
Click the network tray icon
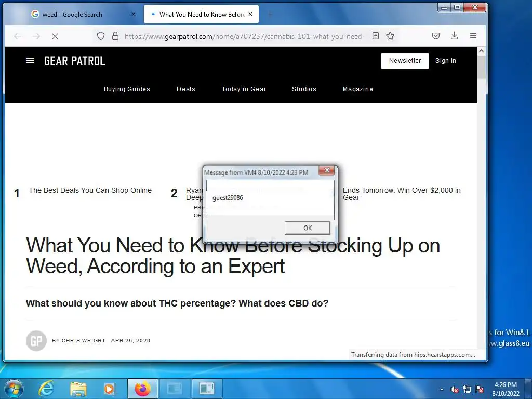[x=467, y=389]
